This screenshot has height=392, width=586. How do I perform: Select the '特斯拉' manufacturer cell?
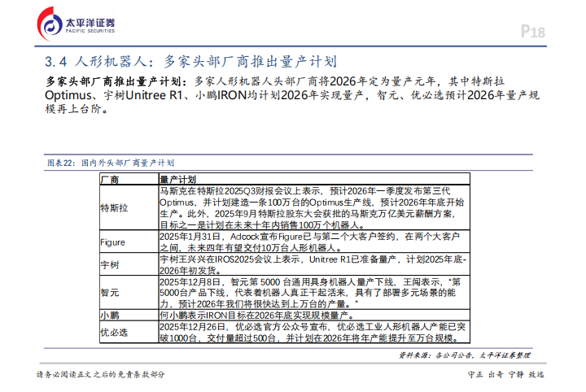click(x=129, y=207)
